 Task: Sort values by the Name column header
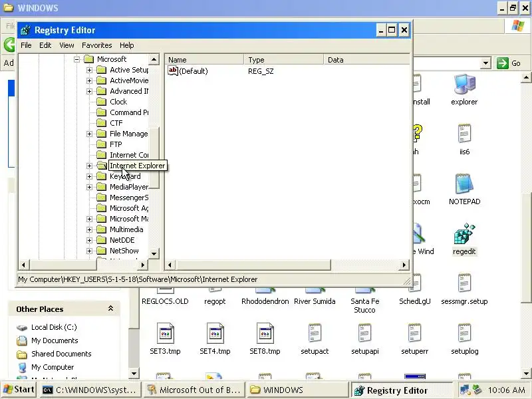coord(204,60)
